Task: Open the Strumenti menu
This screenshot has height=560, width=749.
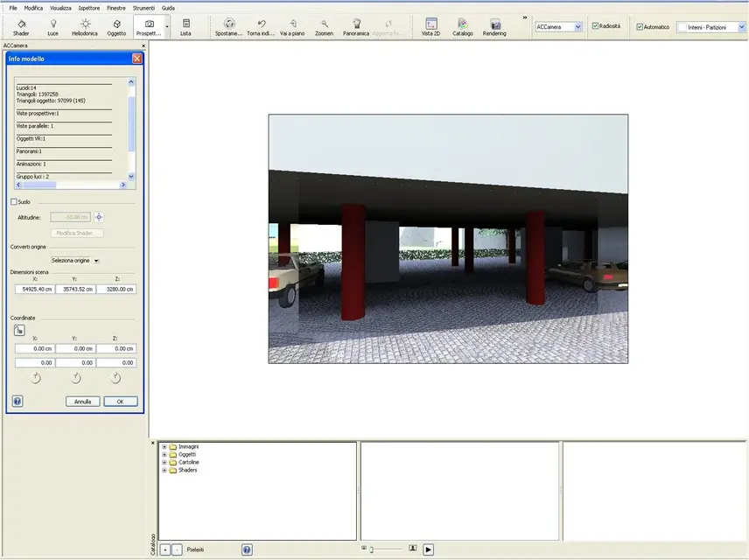Action: click(x=143, y=8)
